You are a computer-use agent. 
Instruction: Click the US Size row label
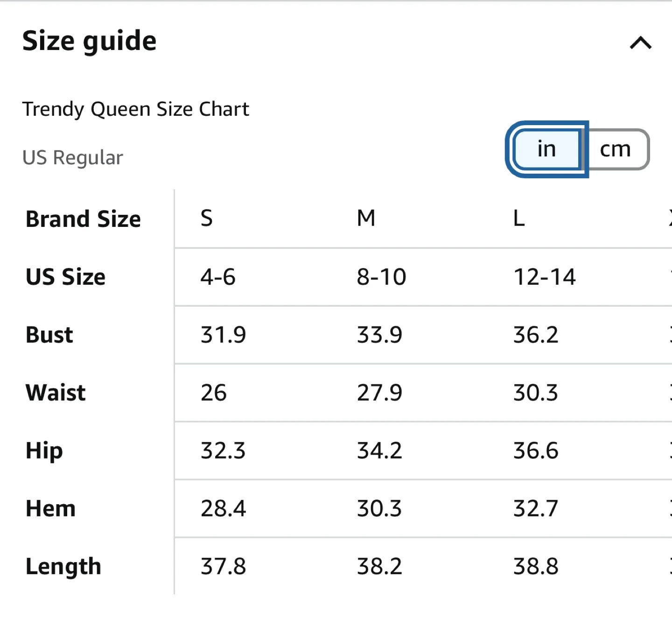[65, 276]
